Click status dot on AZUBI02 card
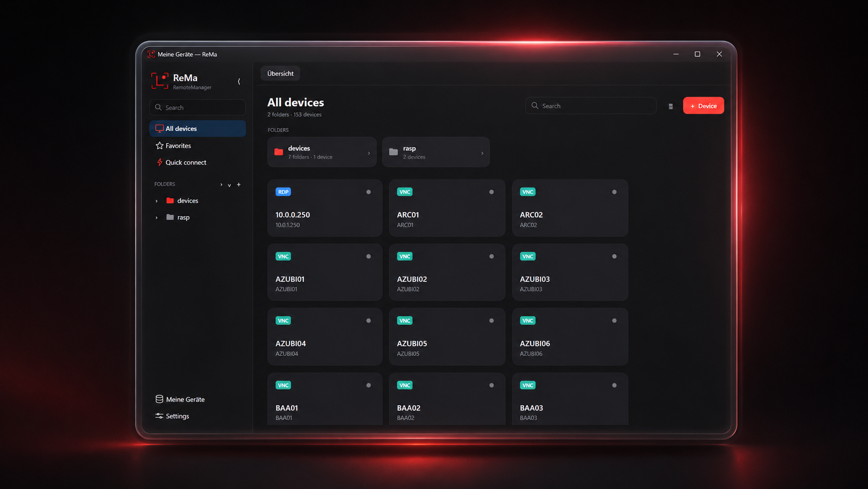The image size is (868, 489). point(492,257)
